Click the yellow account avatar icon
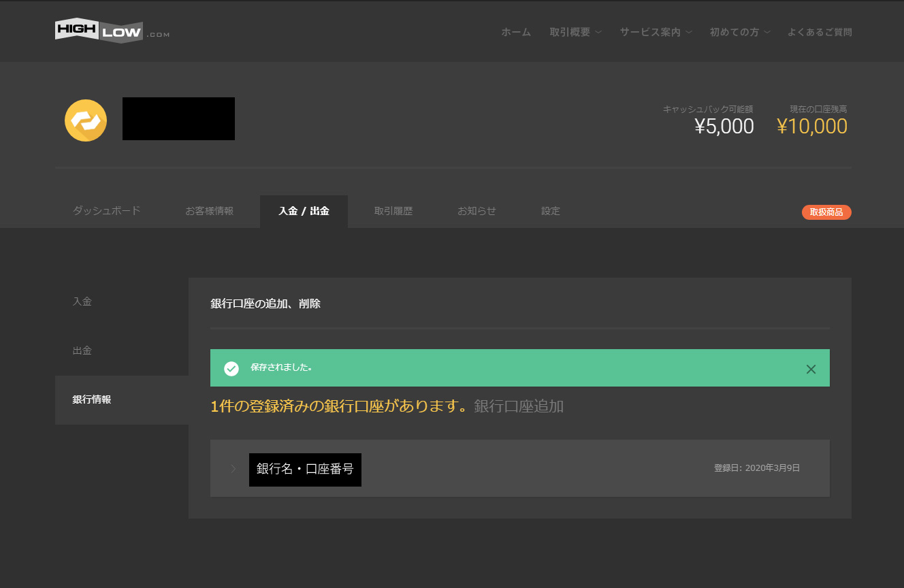Viewport: 904px width, 588px height. pos(86,120)
